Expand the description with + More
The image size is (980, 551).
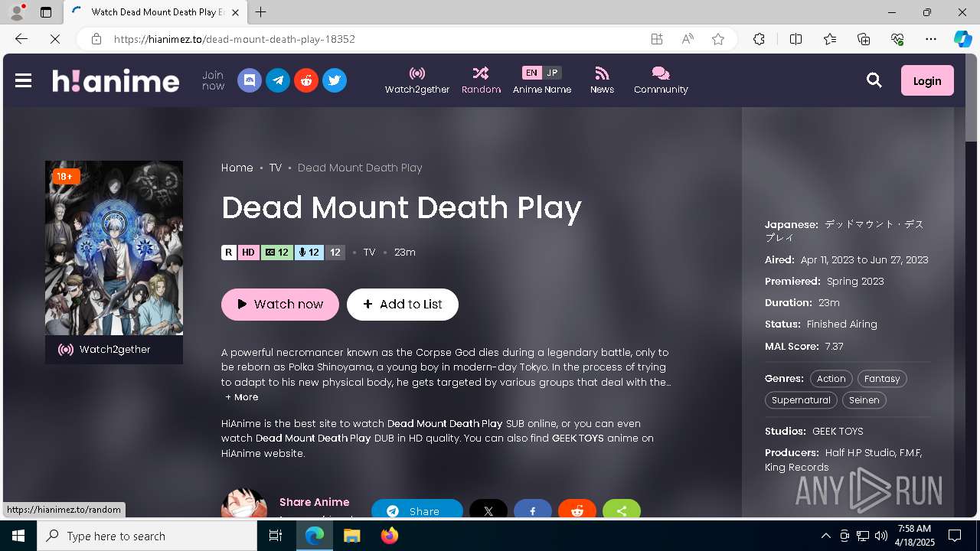click(242, 397)
